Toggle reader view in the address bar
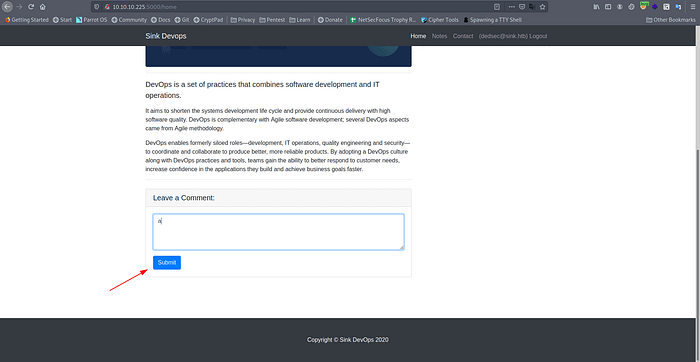700x362 pixels. pos(497,7)
